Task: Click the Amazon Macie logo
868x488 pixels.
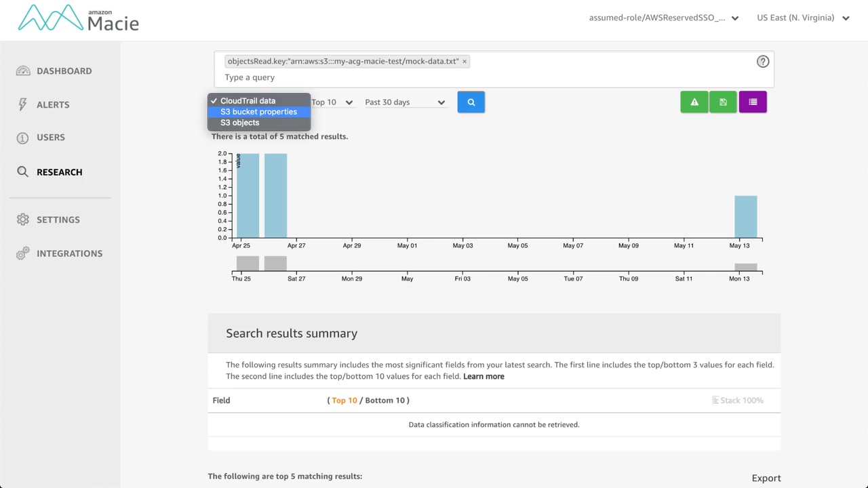Action: tap(79, 19)
